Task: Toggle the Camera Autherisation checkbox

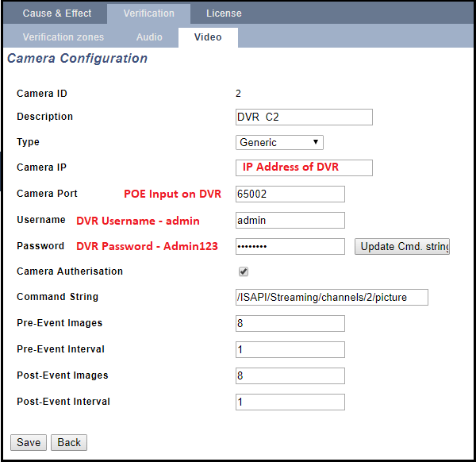Action: coord(244,271)
